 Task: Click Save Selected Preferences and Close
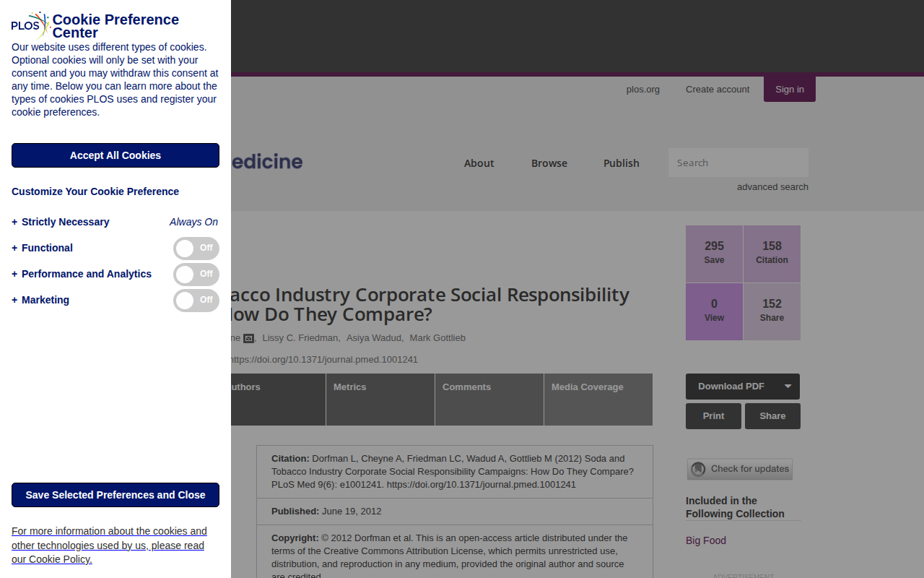click(x=115, y=495)
